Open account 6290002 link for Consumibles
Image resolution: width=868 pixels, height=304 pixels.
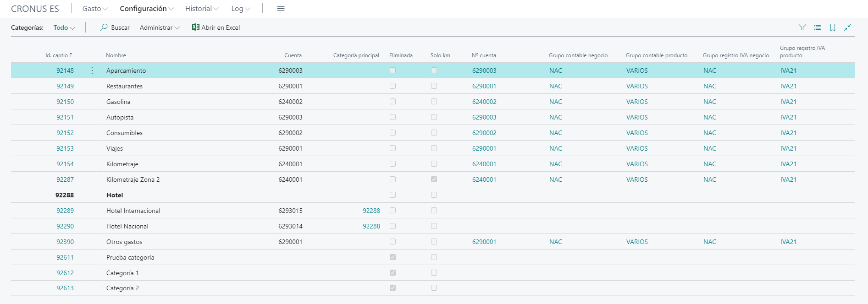click(x=484, y=133)
